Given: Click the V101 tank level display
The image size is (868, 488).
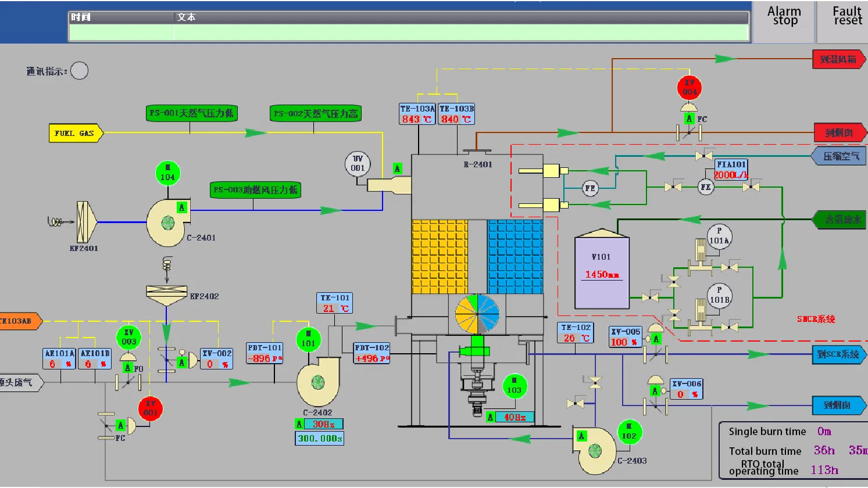Looking at the screenshot, I should [x=602, y=274].
